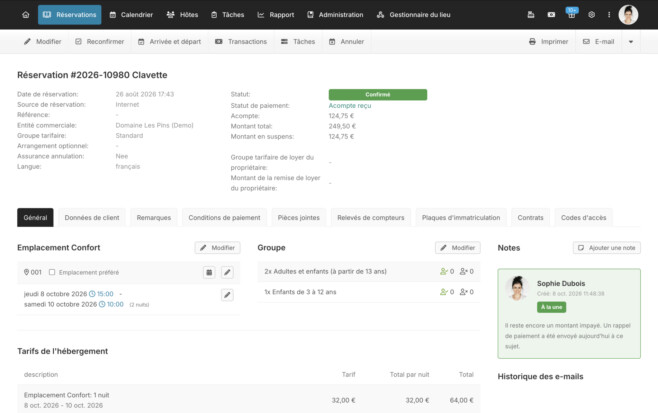
Task: Click the calendar icon on pitch 001 row
Action: coord(209,272)
